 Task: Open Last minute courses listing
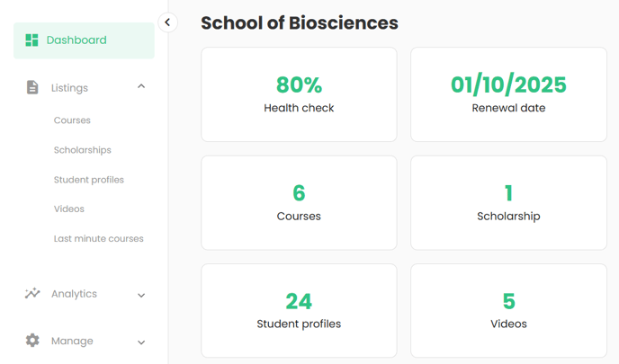99,238
